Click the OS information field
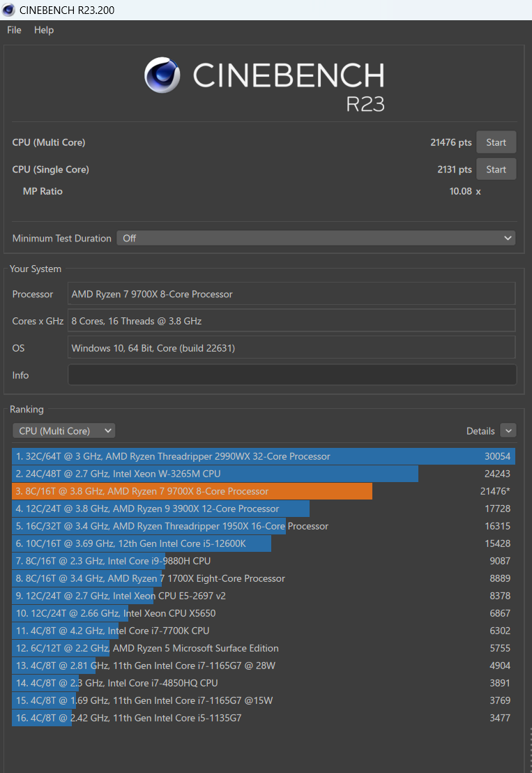 (x=291, y=348)
